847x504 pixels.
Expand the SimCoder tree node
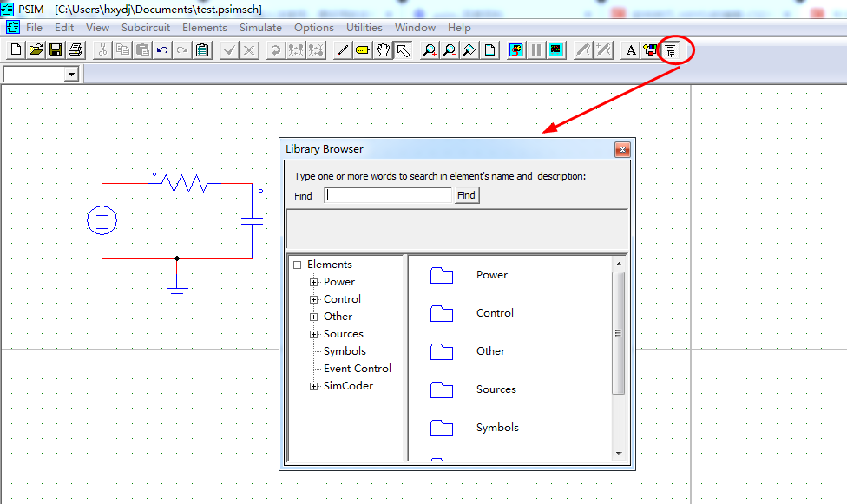[x=313, y=386]
